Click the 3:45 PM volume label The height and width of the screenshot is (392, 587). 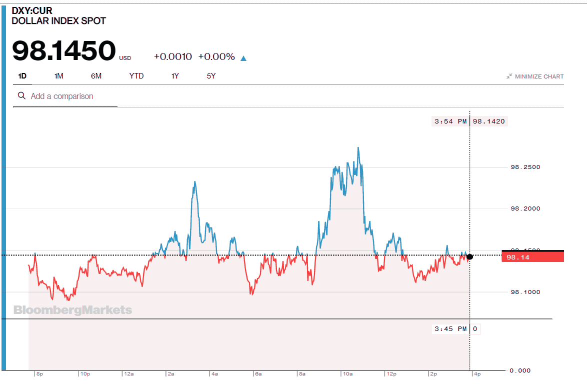coord(450,328)
